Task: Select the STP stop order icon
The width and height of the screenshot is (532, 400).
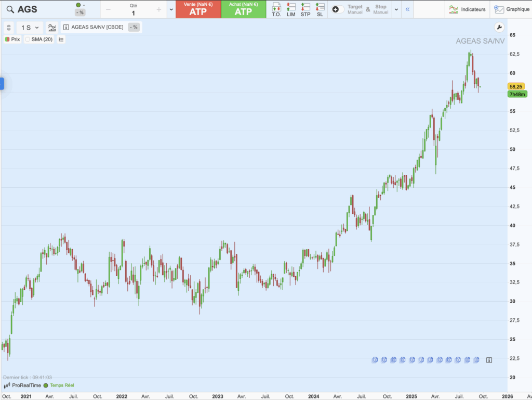Action: click(x=305, y=9)
